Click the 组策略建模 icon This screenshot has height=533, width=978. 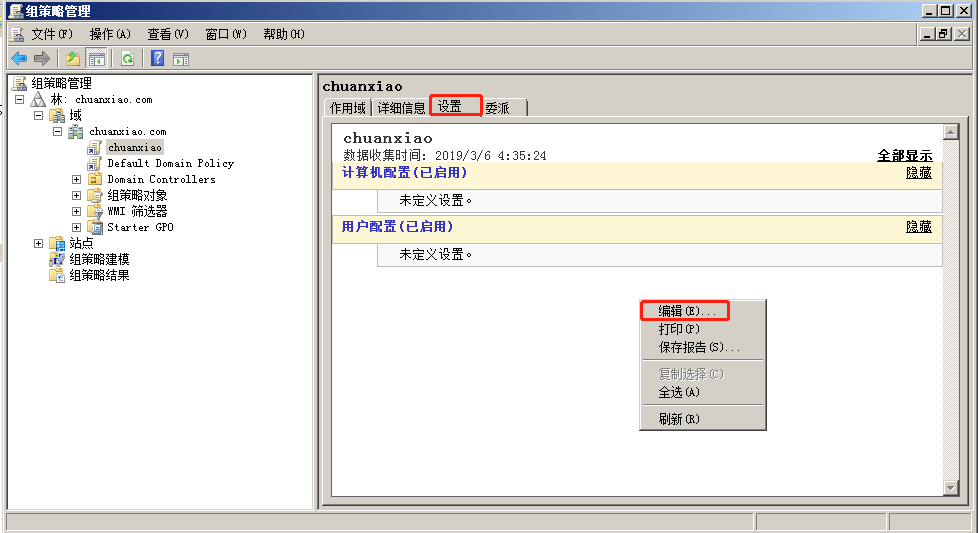point(57,259)
